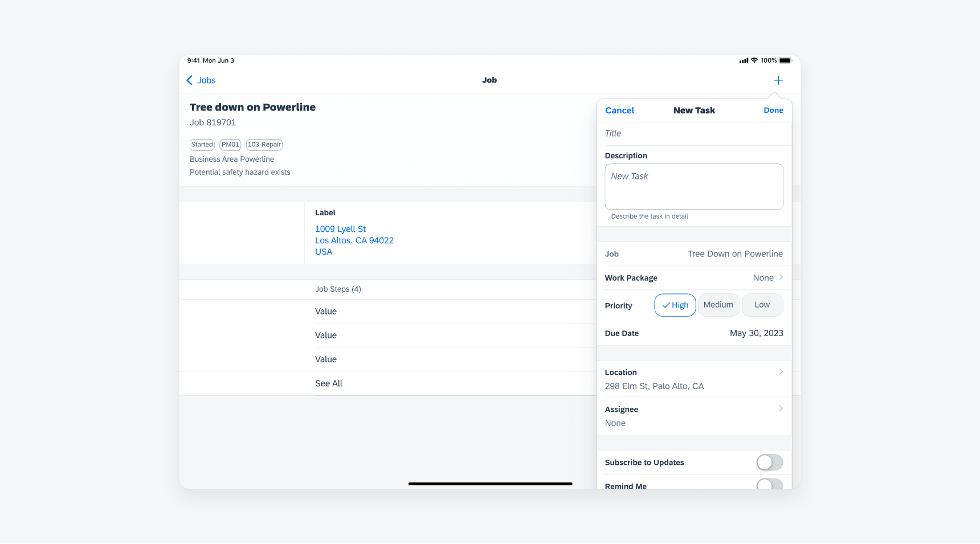This screenshot has width=980, height=544.
Task: Click the Wi-Fi icon in status bar
Action: (754, 60)
